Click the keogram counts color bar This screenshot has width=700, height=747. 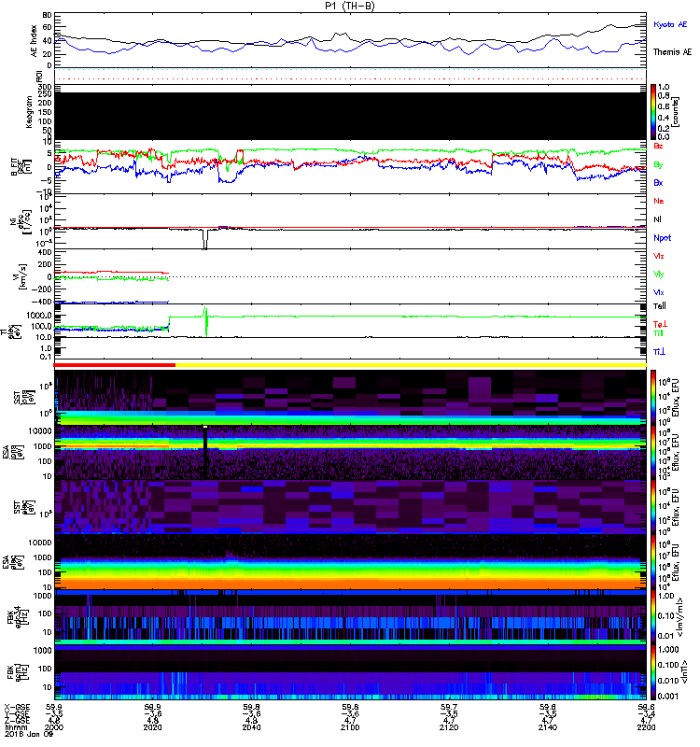(654, 112)
